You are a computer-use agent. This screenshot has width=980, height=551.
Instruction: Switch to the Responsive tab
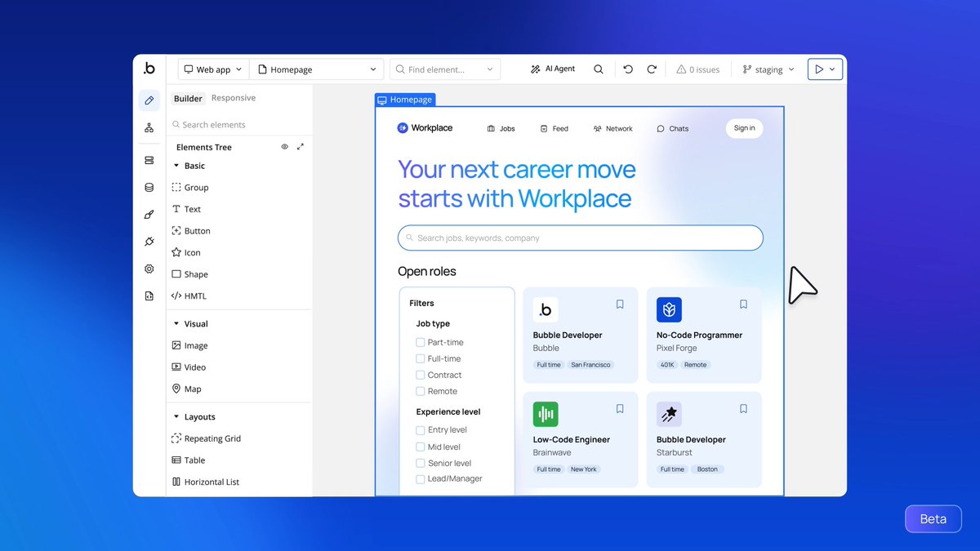[234, 98]
